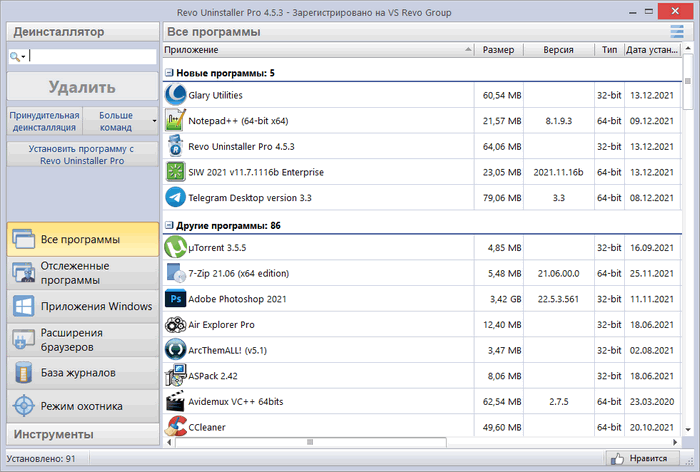
Task: Click the Revo Uninstaller Pro 4.5.3 icon
Action: 175,146
